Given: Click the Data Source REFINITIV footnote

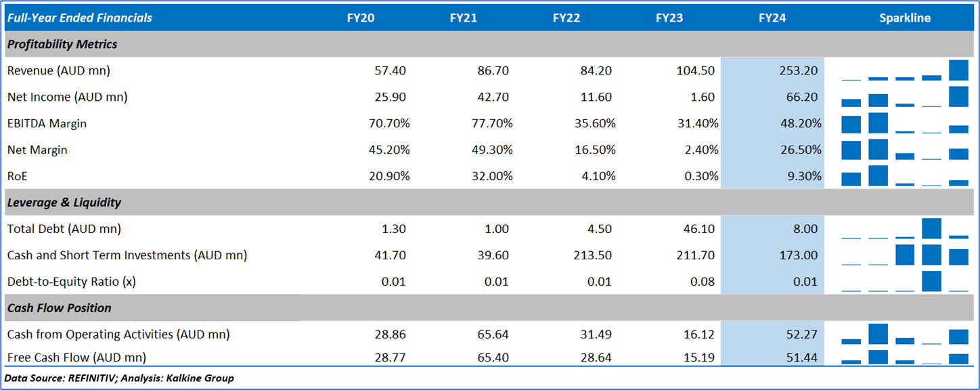Looking at the screenshot, I should (119, 378).
